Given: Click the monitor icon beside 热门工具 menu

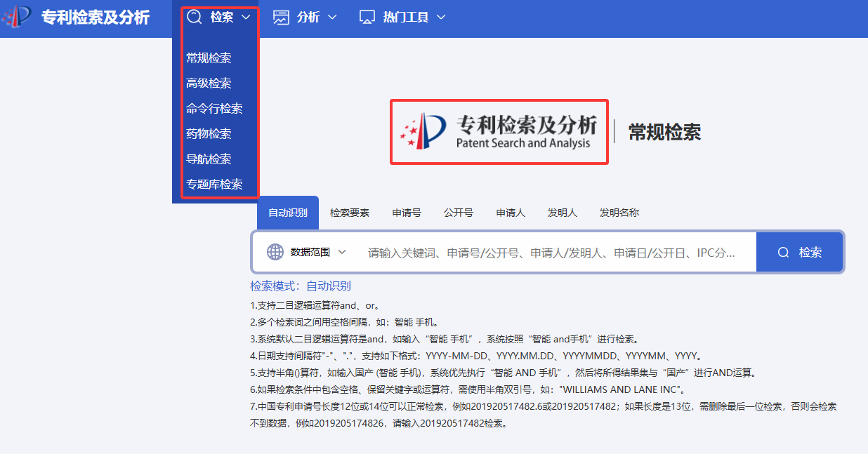Looking at the screenshot, I should tap(367, 18).
